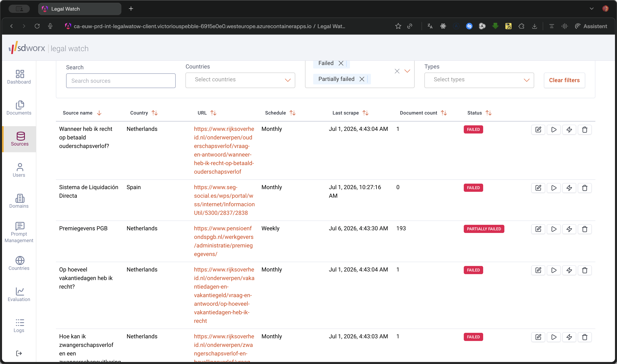Run the Op hoeveel vakantiedagen scrape
617x364 pixels.
pos(553,270)
